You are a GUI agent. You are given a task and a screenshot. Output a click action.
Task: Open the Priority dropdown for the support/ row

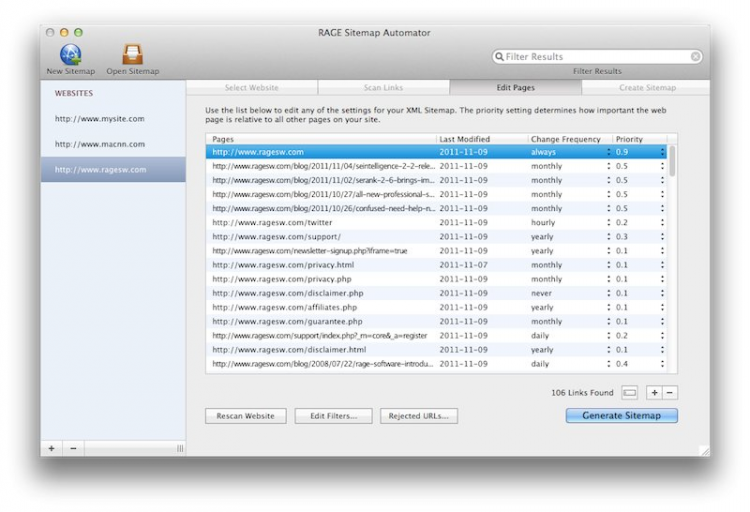[662, 237]
